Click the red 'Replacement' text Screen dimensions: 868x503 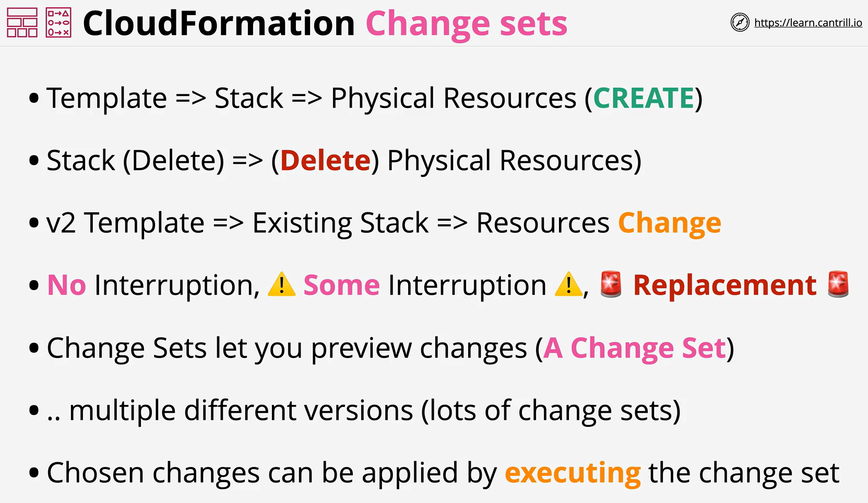click(x=724, y=285)
